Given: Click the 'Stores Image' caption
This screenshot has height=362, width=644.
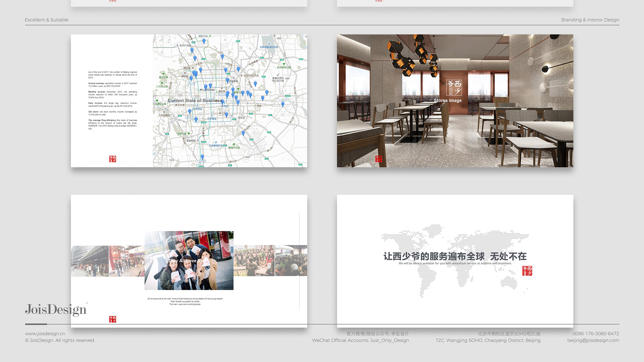Looking at the screenshot, I should tap(448, 100).
